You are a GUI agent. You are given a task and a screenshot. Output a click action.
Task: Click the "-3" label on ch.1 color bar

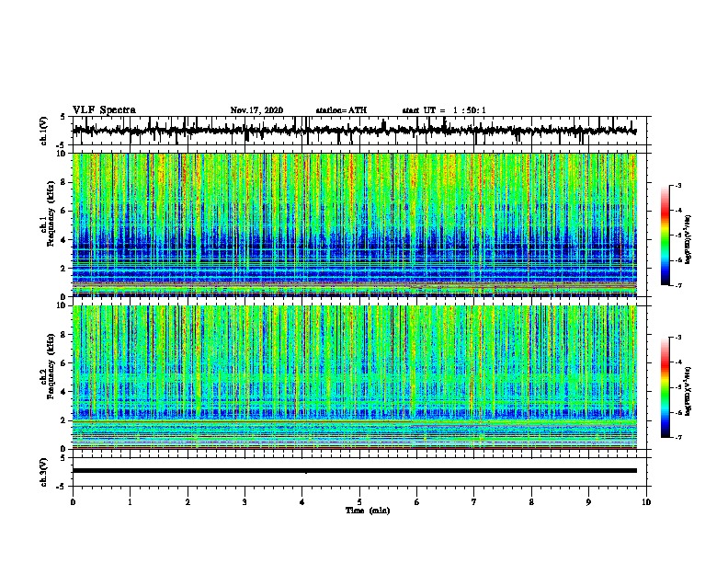[x=677, y=185]
